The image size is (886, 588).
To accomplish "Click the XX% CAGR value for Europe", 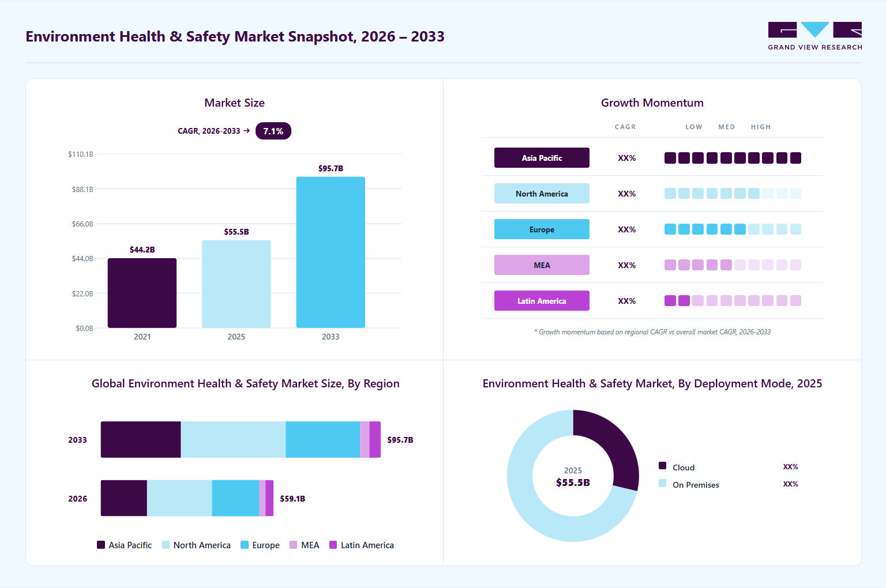I will [x=627, y=229].
